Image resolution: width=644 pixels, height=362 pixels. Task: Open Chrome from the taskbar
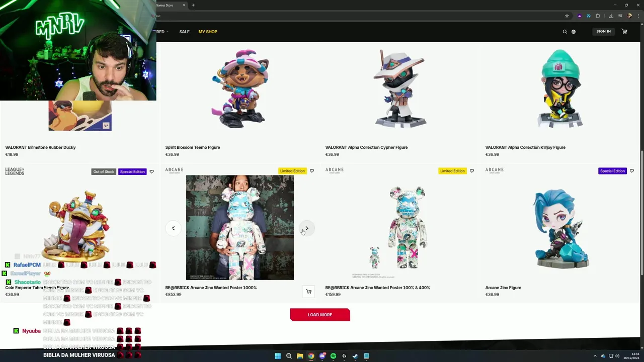[x=311, y=356]
